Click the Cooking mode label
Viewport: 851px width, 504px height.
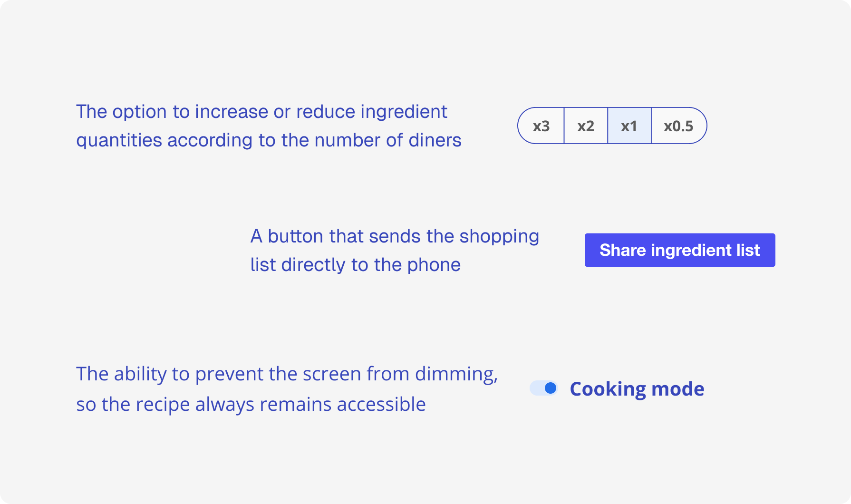pos(637,388)
